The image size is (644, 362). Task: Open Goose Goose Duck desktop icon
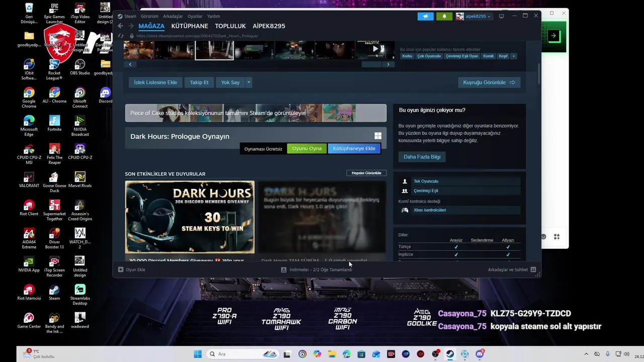54,182
